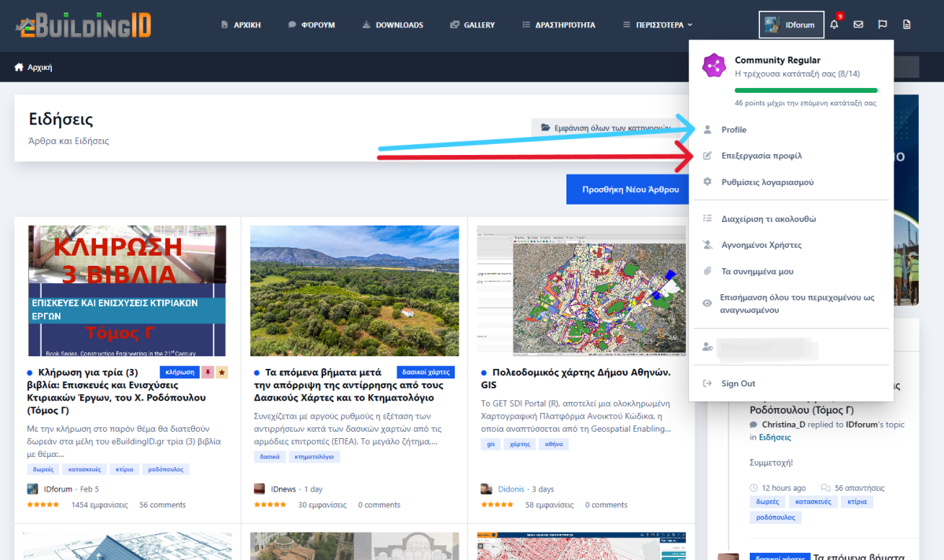The height and width of the screenshot is (560, 944).
Task: Open the ΦΟΡΟΥΜ navigation link
Action: tap(312, 25)
